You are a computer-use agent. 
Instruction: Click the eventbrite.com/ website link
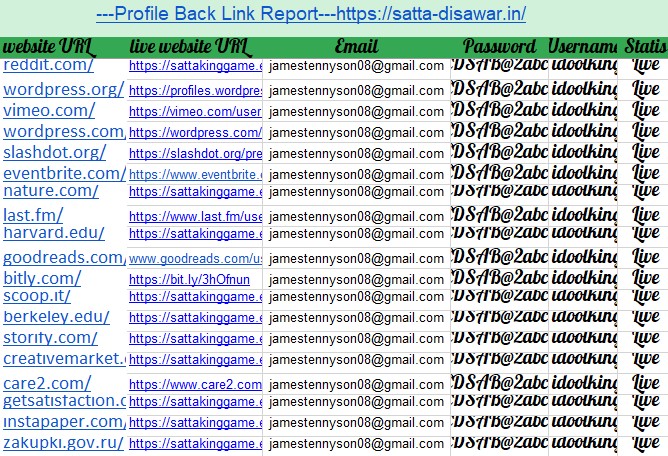click(x=64, y=173)
